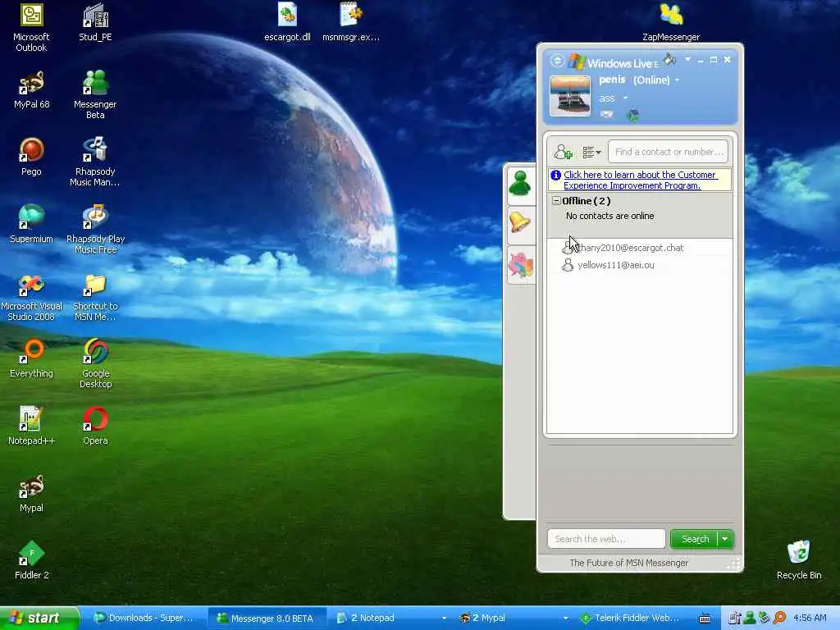Open the 2 Mypal taskbar group
Image resolution: width=840 pixels, height=630 pixels.
tap(512, 619)
